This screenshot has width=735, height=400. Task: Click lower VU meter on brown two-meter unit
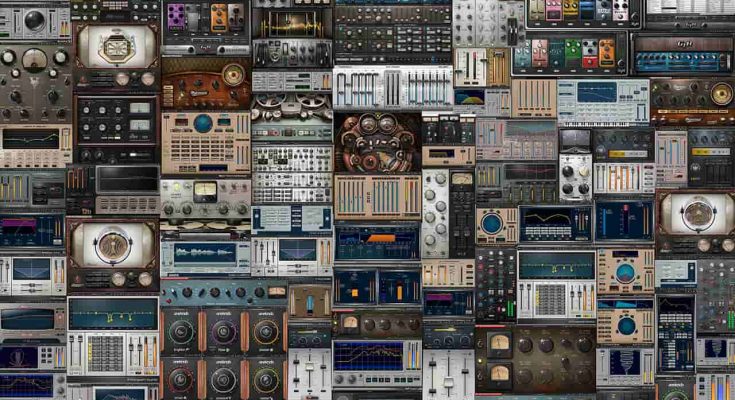(498, 375)
